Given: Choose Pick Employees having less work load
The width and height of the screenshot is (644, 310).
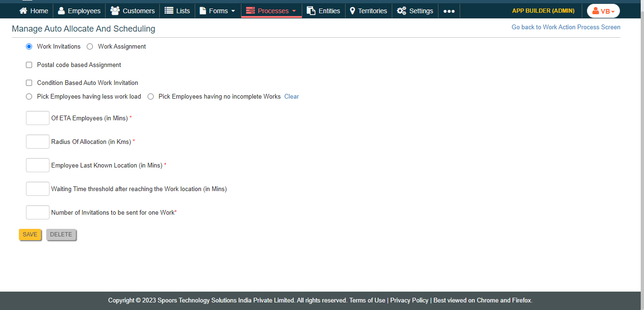Looking at the screenshot, I should (29, 97).
